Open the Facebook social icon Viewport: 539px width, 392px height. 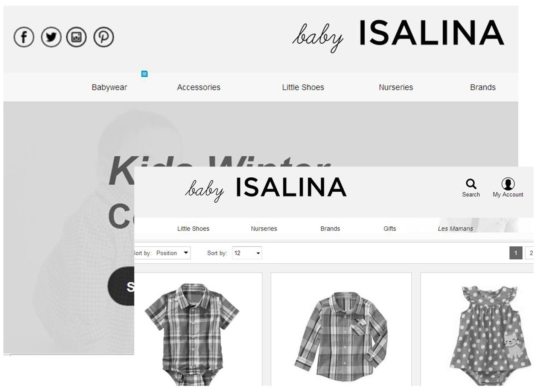(24, 37)
